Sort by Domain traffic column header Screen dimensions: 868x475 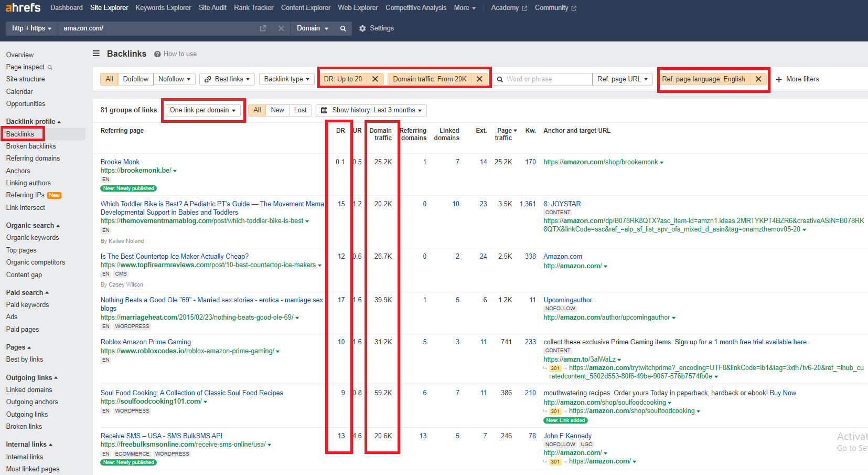tap(381, 134)
